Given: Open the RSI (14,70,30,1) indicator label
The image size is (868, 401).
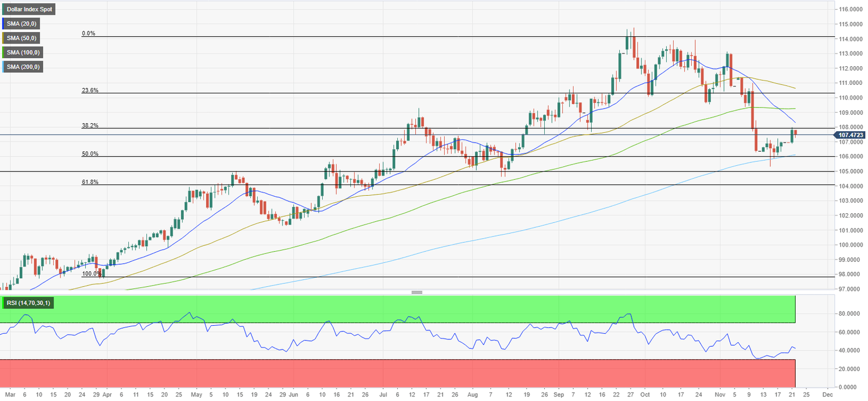Looking at the screenshot, I should tap(28, 304).
